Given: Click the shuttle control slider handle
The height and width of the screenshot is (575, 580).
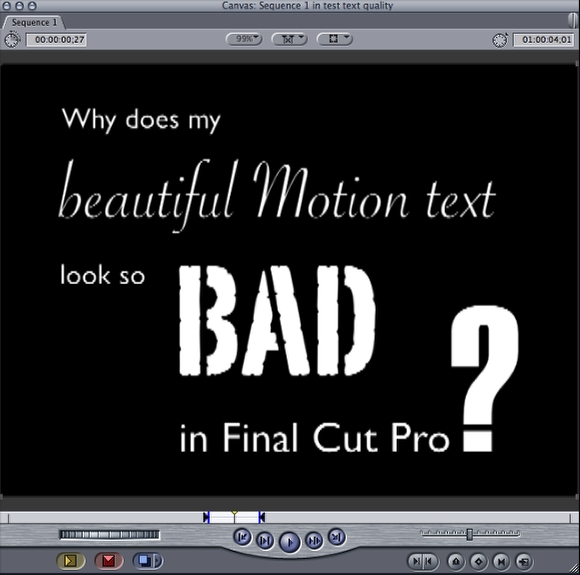Looking at the screenshot, I should (469, 534).
